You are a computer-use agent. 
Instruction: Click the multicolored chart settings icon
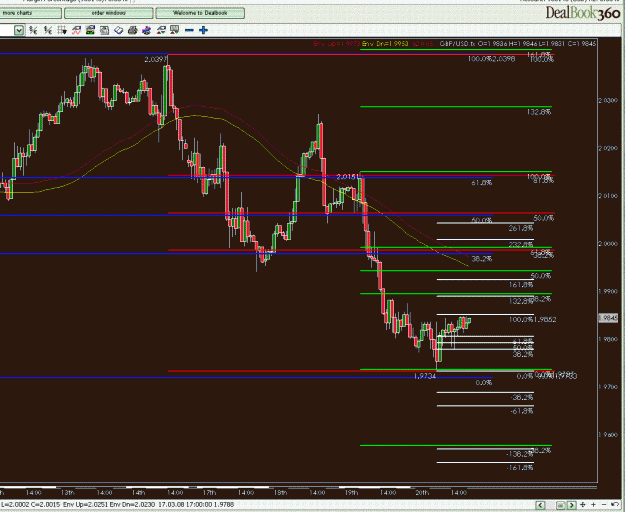[146, 30]
